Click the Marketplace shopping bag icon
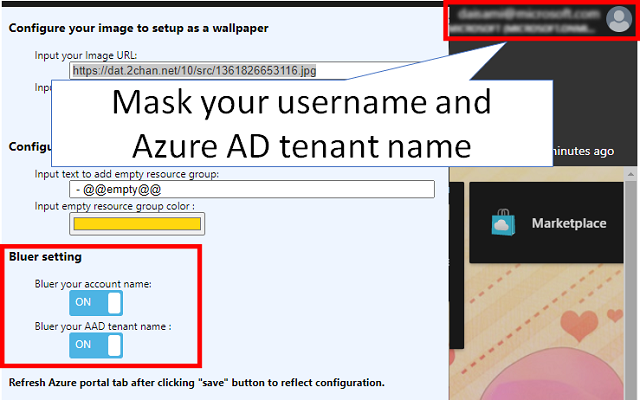 (x=503, y=222)
